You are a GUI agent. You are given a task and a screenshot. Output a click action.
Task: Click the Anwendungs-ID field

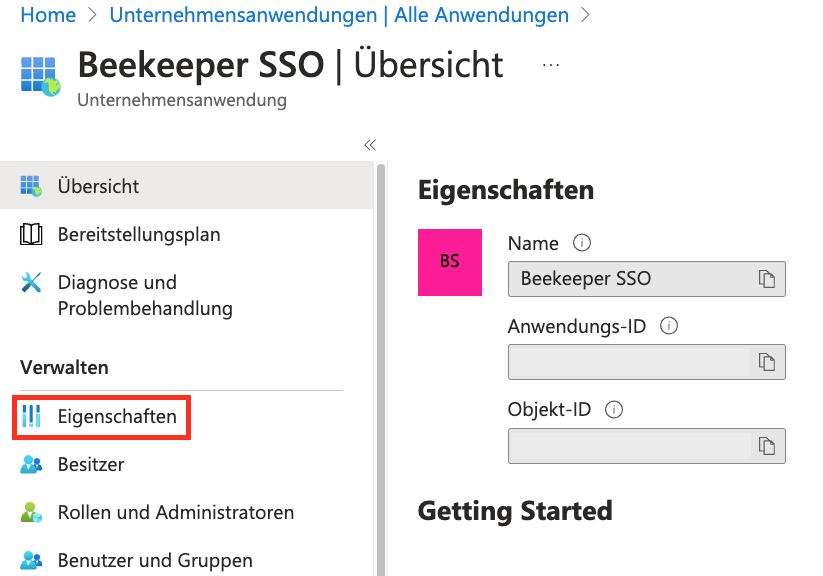(x=647, y=362)
